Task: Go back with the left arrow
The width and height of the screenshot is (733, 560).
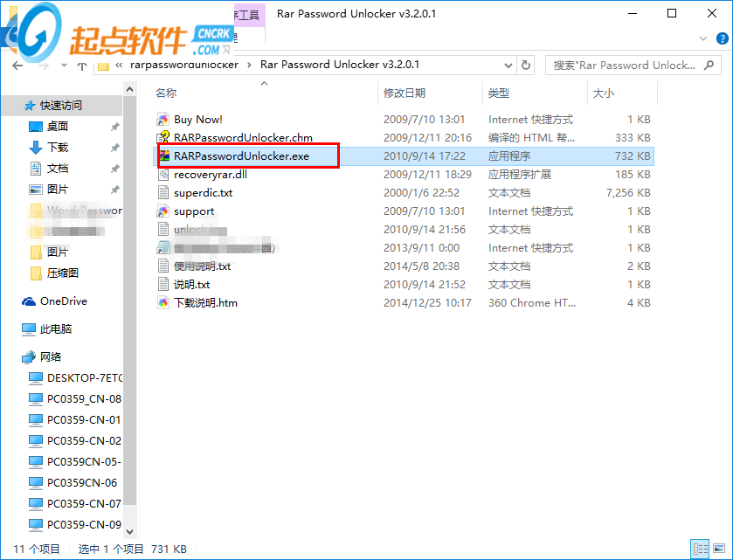Action: (17, 66)
